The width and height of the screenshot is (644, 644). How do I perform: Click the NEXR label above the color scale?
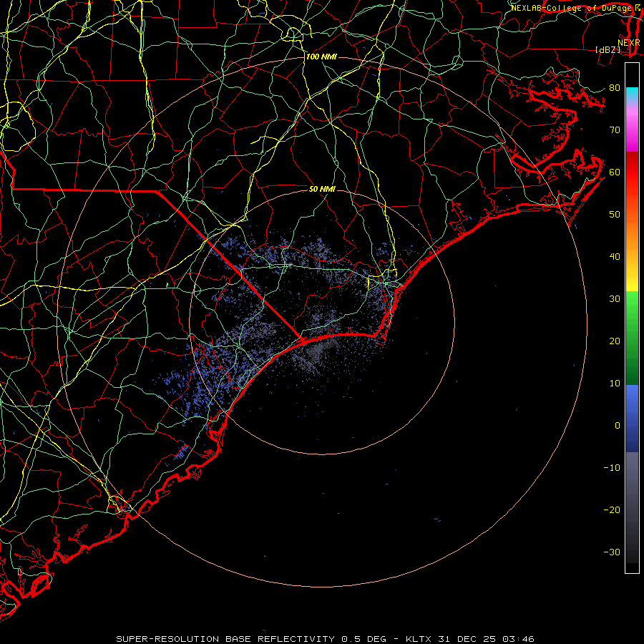tap(628, 43)
